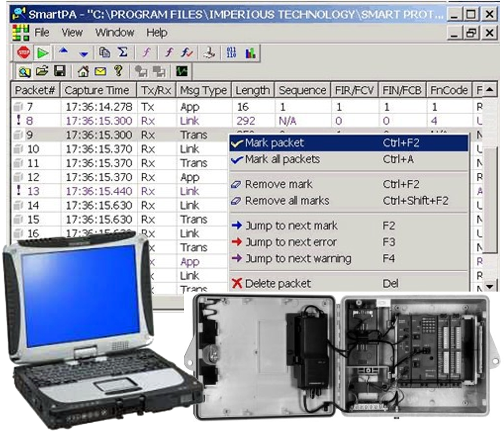The height and width of the screenshot is (433, 504).
Task: Click the house Home icon
Action: tap(83, 71)
